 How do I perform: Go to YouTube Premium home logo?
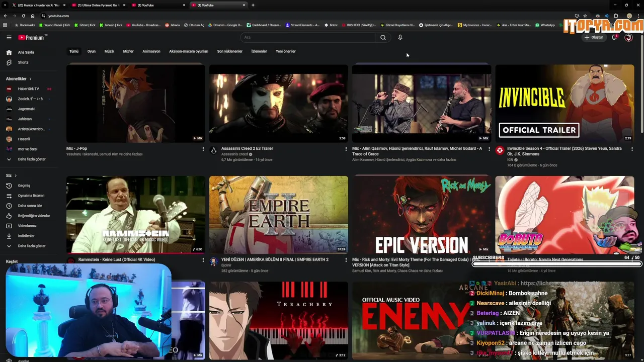coord(31,37)
